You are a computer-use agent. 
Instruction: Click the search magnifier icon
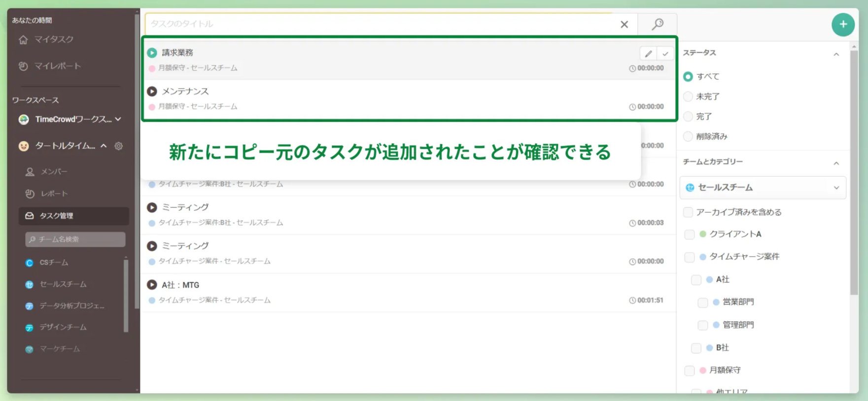[658, 24]
